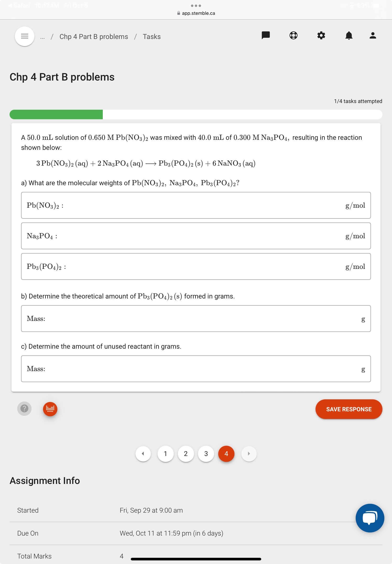Open the hamburger navigation menu
392x564 pixels.
(x=24, y=36)
